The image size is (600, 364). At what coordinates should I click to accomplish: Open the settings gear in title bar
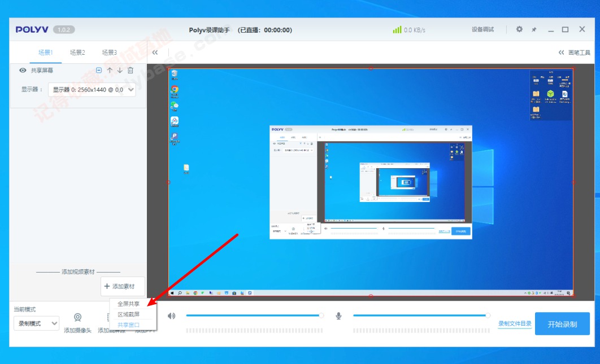(x=519, y=29)
